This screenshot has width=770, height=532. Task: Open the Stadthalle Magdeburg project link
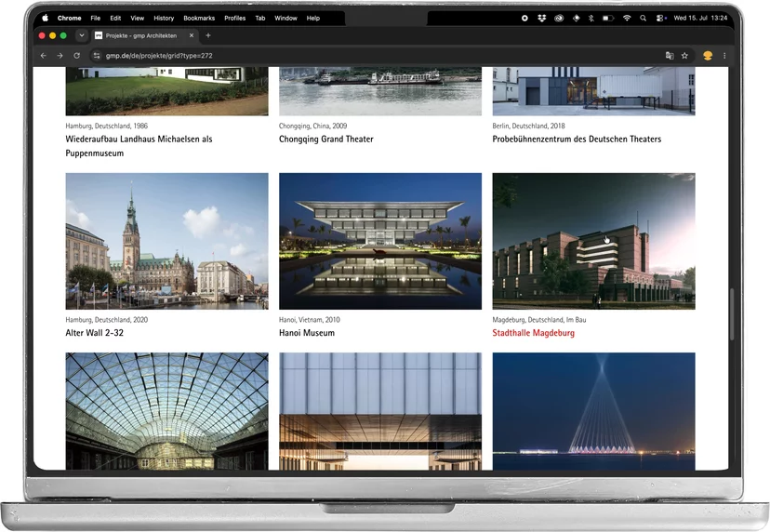pyautogui.click(x=533, y=333)
